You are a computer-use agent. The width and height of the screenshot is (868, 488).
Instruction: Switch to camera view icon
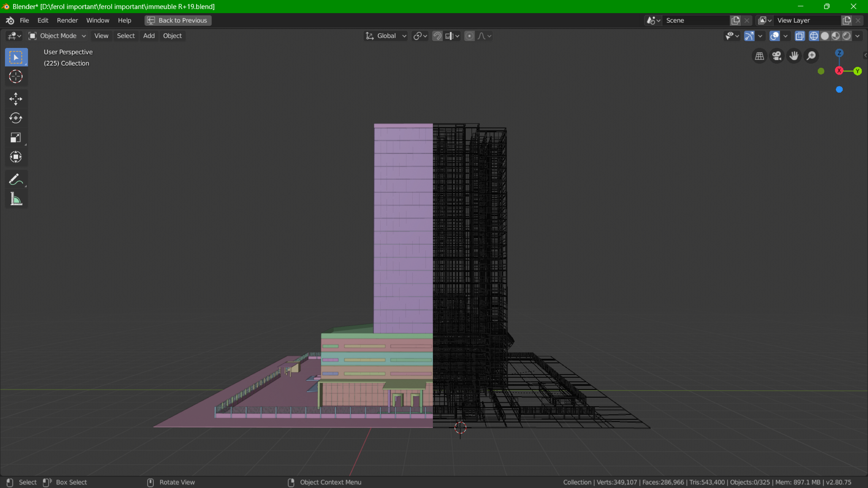coord(777,56)
